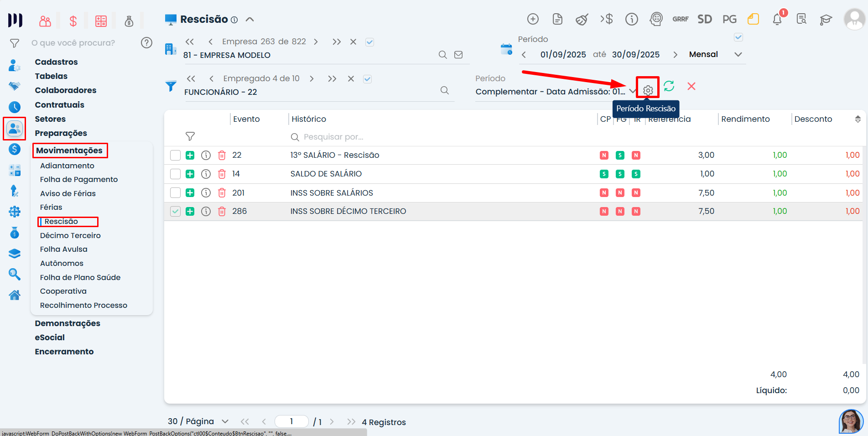The image size is (868, 436).
Task: Uncheck the selected INSS SOBRE DÉCIMO TERCEIRO row
Action: 175,211
